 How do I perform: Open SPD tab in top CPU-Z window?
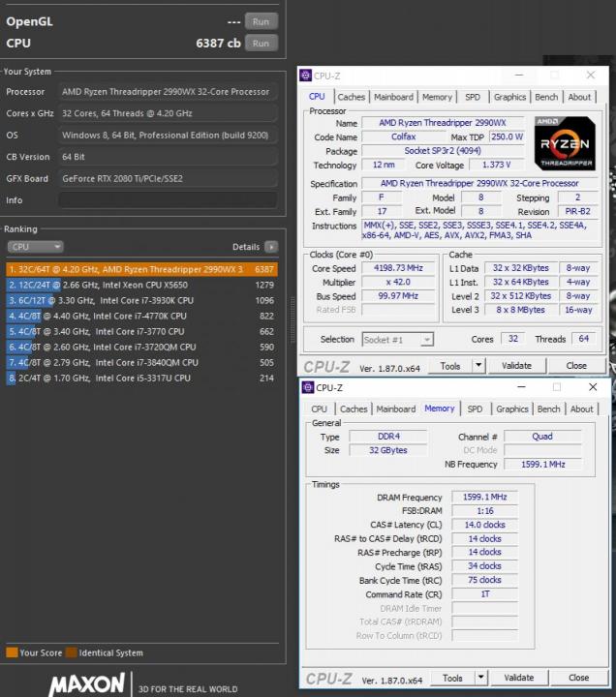click(473, 97)
